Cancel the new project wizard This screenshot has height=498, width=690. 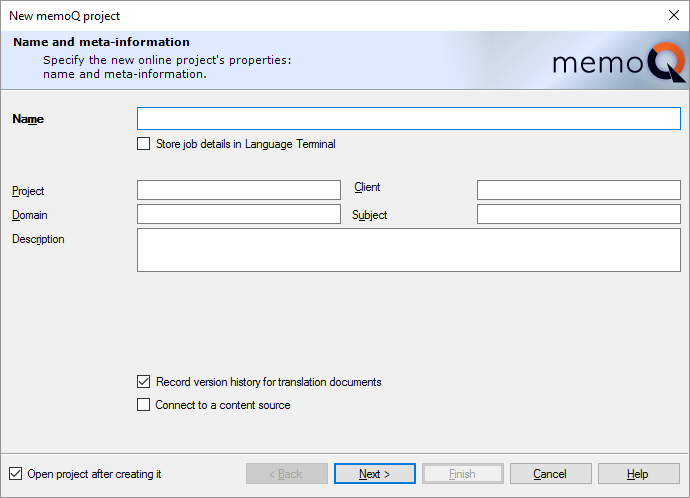[x=551, y=474]
